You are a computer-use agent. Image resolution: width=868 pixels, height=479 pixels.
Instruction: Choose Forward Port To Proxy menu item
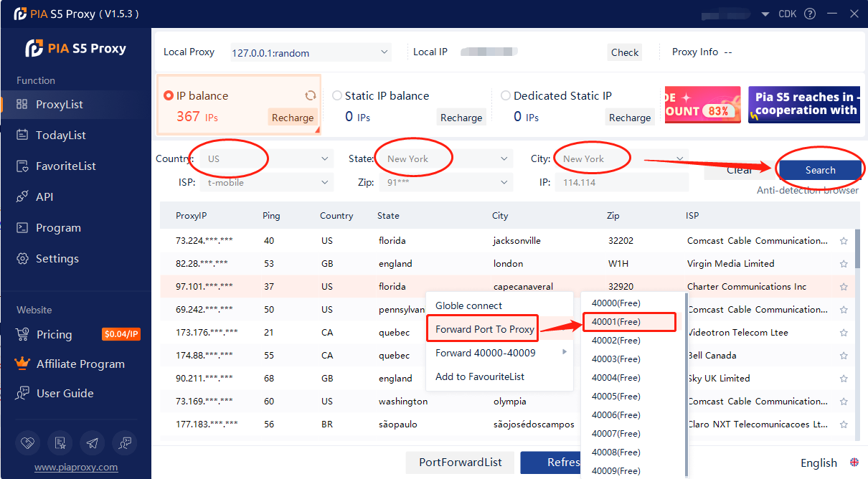pos(484,329)
